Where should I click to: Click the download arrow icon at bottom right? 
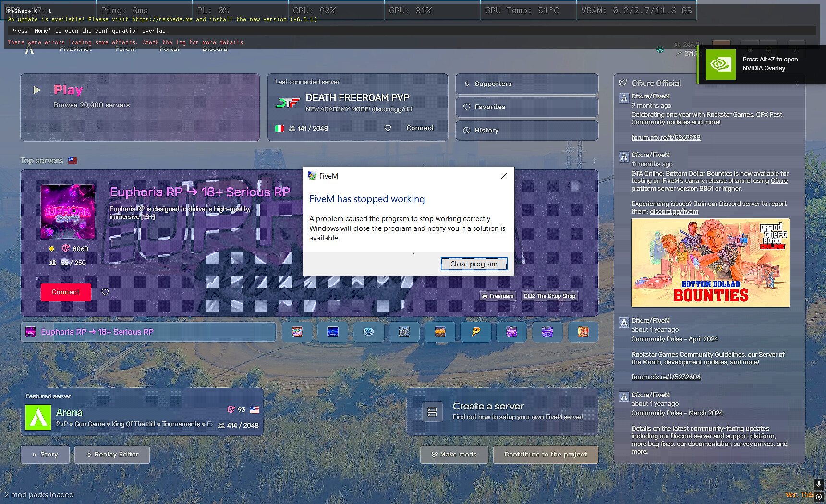pyautogui.click(x=818, y=484)
